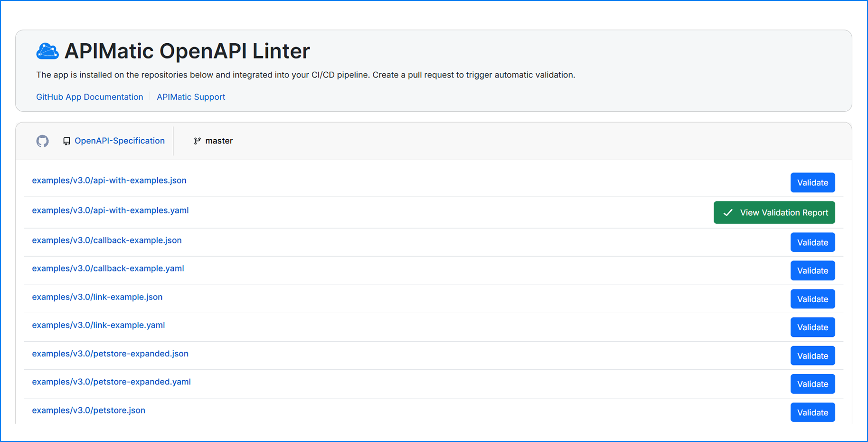The image size is (868, 442).
Task: Open examples/v3.0/link-example.json file link
Action: coord(97,297)
